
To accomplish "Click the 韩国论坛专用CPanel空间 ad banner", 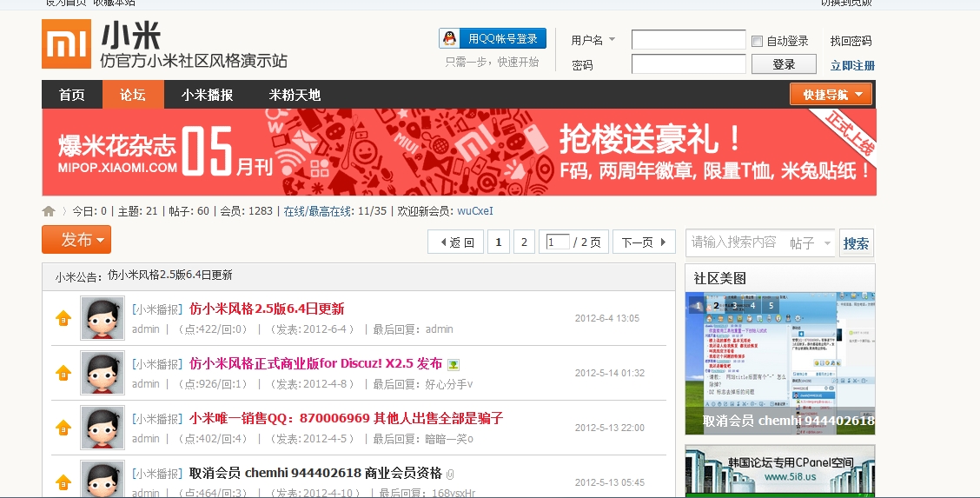I will pos(780,471).
